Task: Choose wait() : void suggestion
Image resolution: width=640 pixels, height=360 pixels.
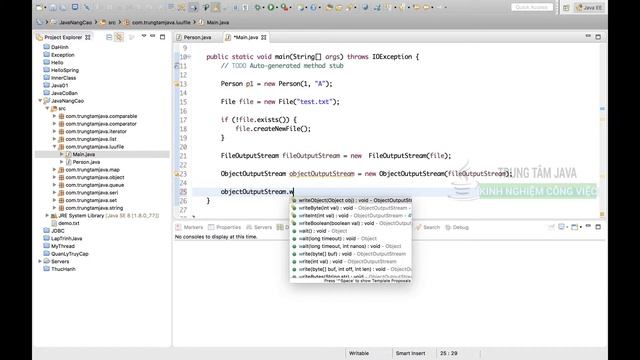Action: point(351,231)
